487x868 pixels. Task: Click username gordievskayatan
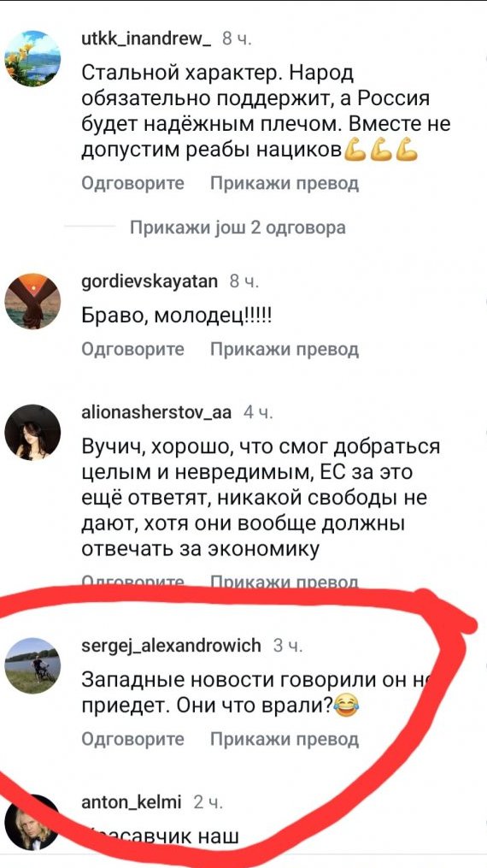tap(150, 281)
